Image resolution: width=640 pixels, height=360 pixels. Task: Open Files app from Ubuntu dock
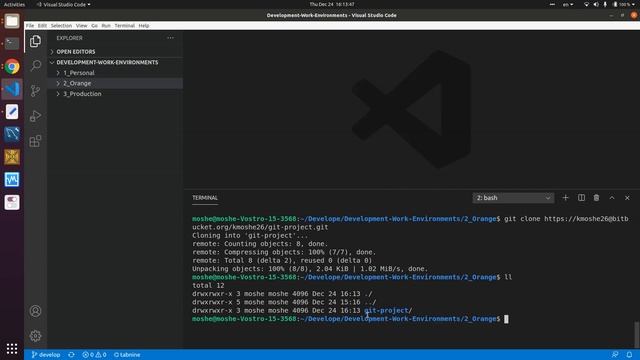(x=12, y=21)
